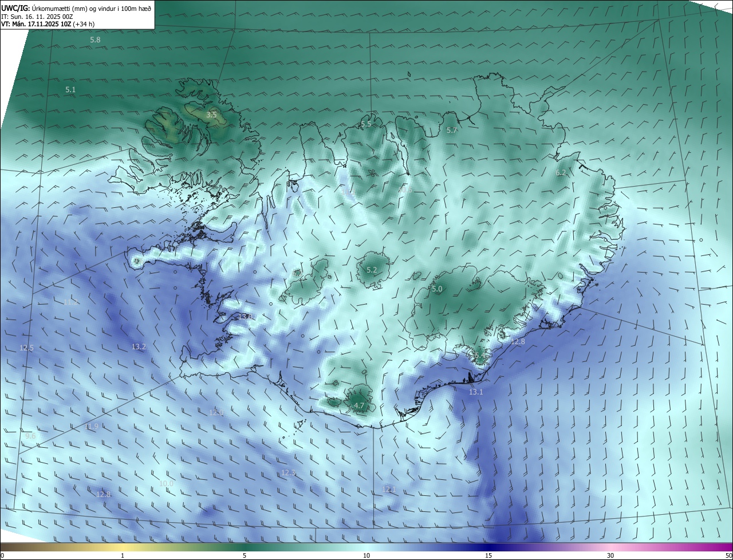Click the 0 tick on the color scale
Viewport: 733px width, 560px height.
point(2,555)
